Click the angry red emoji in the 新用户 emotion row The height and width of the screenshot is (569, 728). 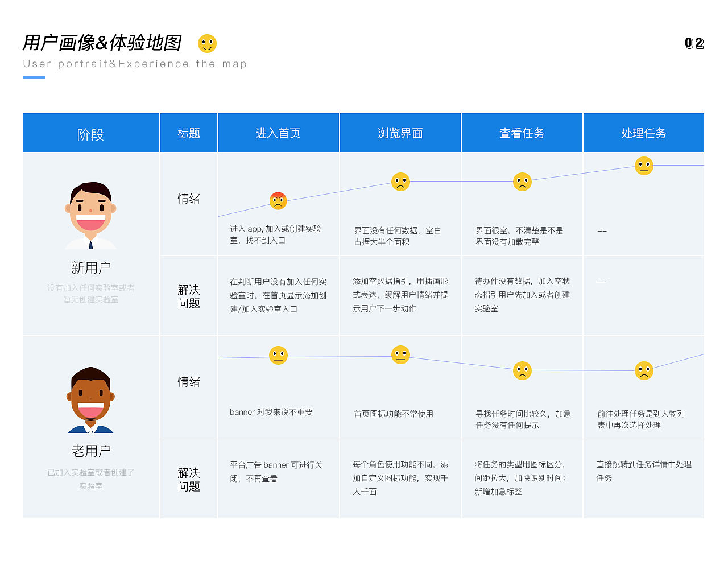click(x=278, y=200)
